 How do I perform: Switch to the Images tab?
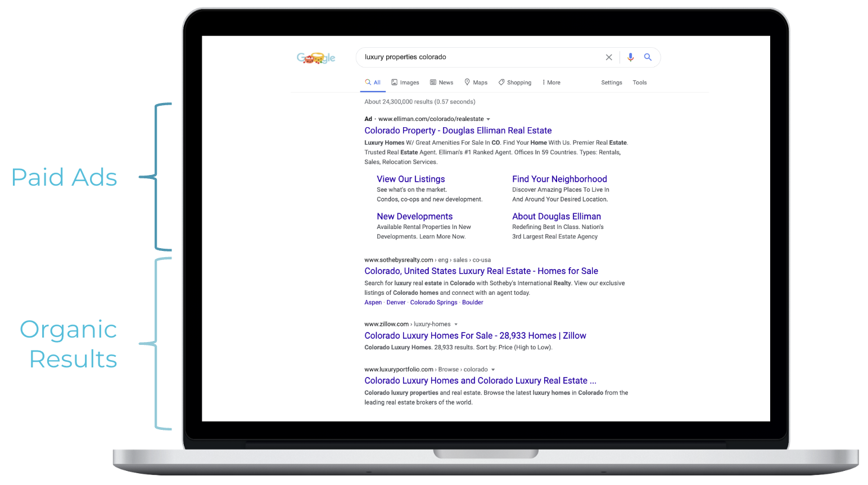click(405, 82)
